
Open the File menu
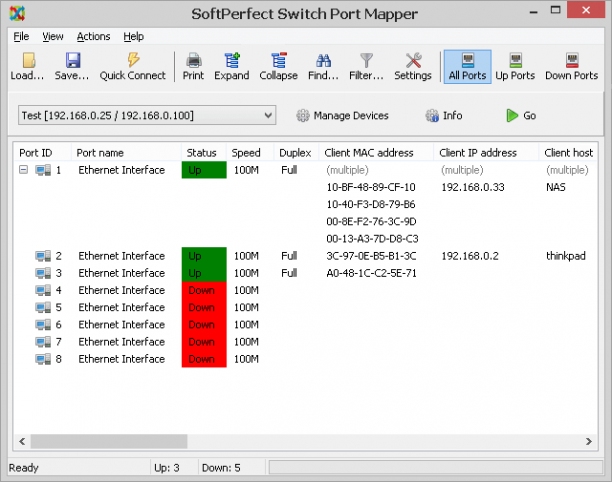point(21,36)
